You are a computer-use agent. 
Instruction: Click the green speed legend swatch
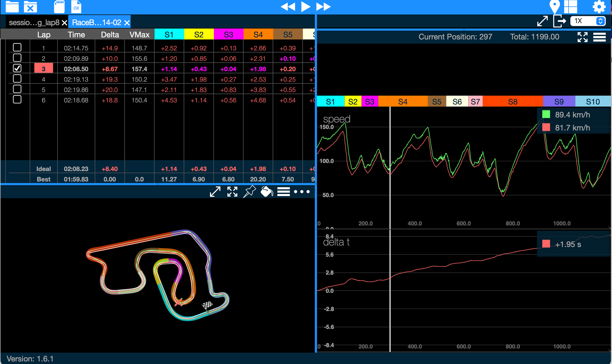[546, 115]
